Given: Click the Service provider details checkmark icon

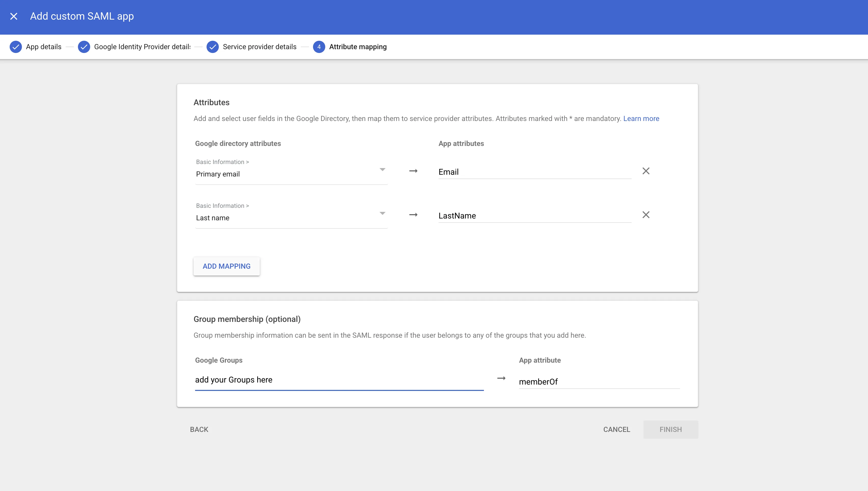Looking at the screenshot, I should click(x=212, y=47).
